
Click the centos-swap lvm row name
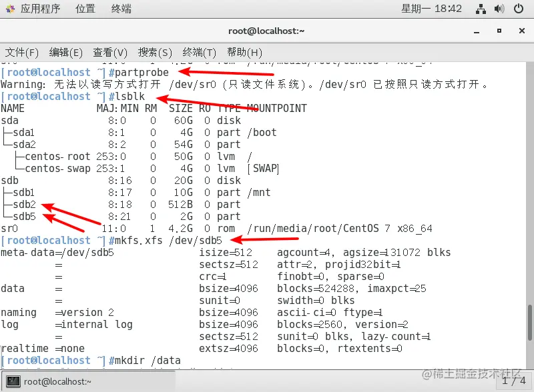click(57, 169)
